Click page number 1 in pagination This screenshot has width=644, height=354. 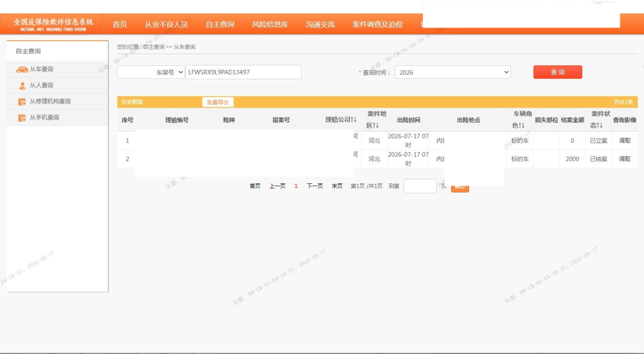click(296, 186)
